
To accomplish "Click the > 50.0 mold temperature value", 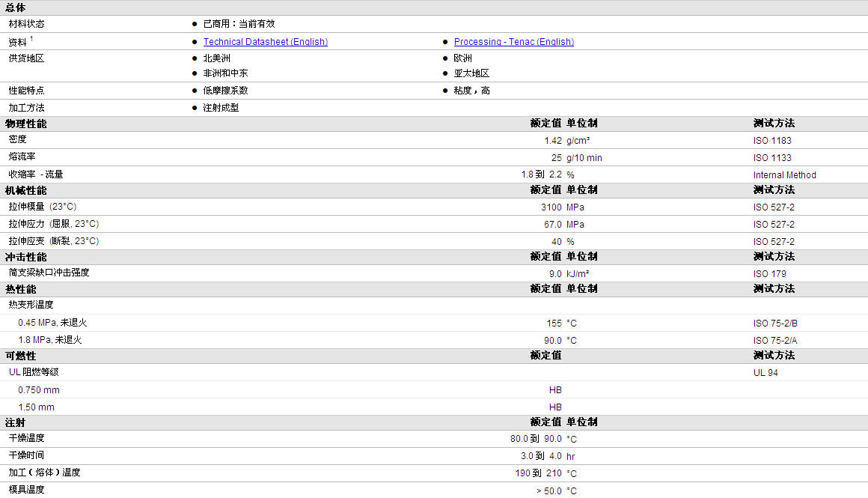I will [549, 491].
